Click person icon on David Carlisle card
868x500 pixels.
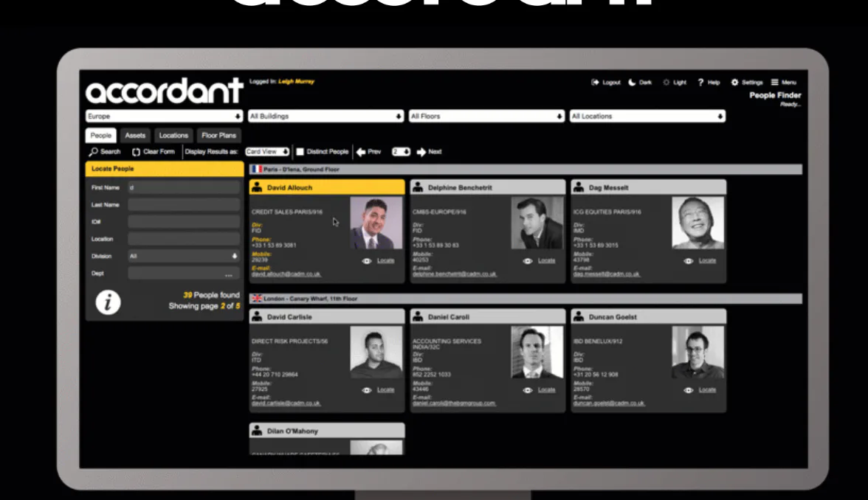point(257,317)
